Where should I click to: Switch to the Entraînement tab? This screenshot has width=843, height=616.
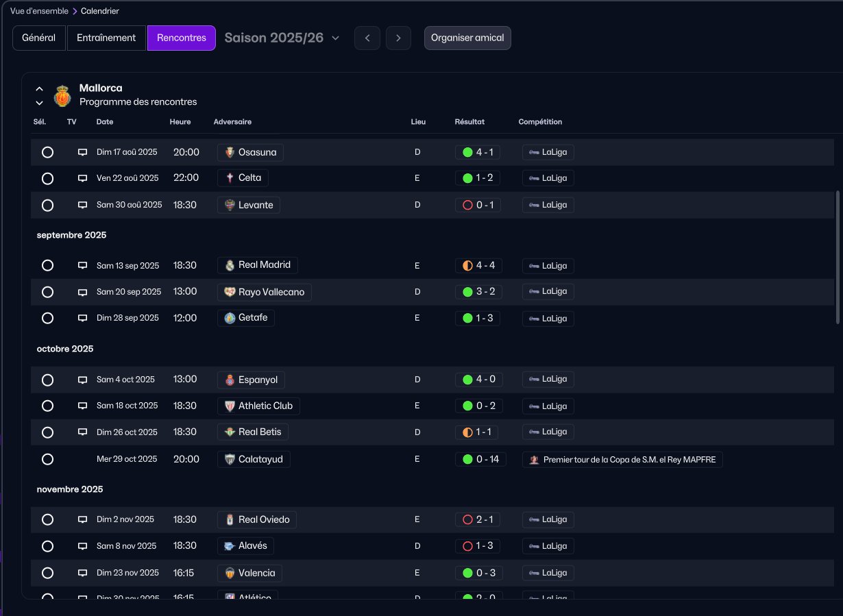coord(106,38)
